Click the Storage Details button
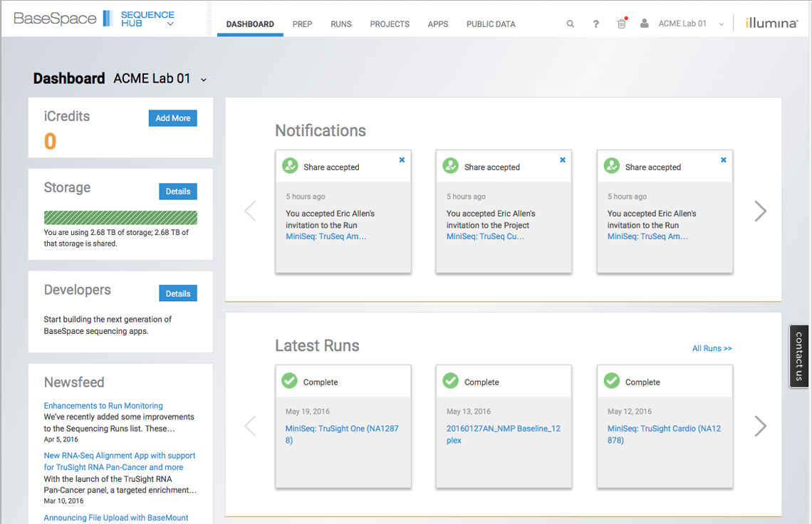The image size is (812, 524). click(177, 192)
